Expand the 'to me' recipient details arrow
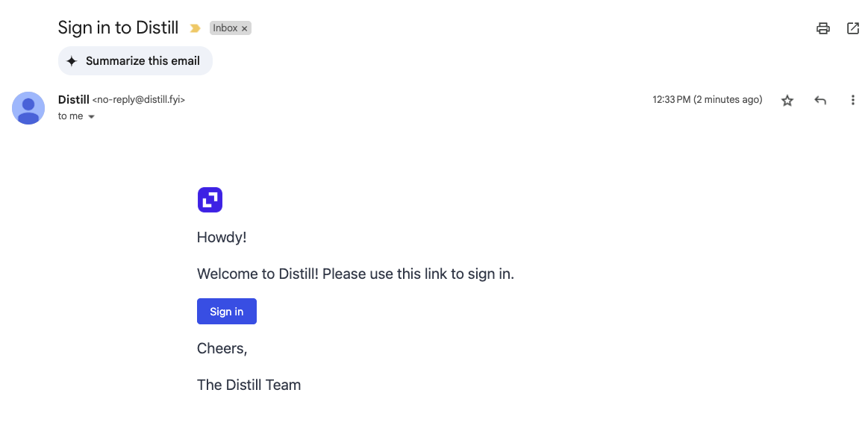 (91, 117)
